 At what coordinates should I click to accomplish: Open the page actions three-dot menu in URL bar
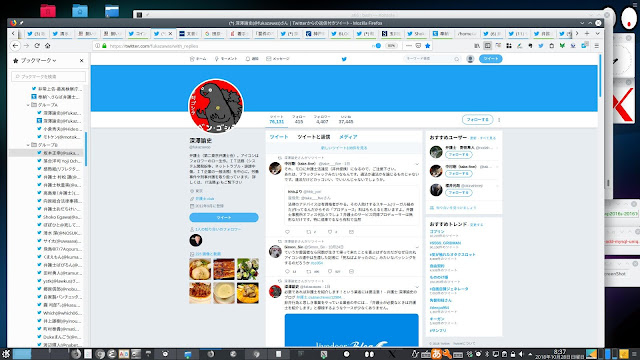tap(409, 46)
